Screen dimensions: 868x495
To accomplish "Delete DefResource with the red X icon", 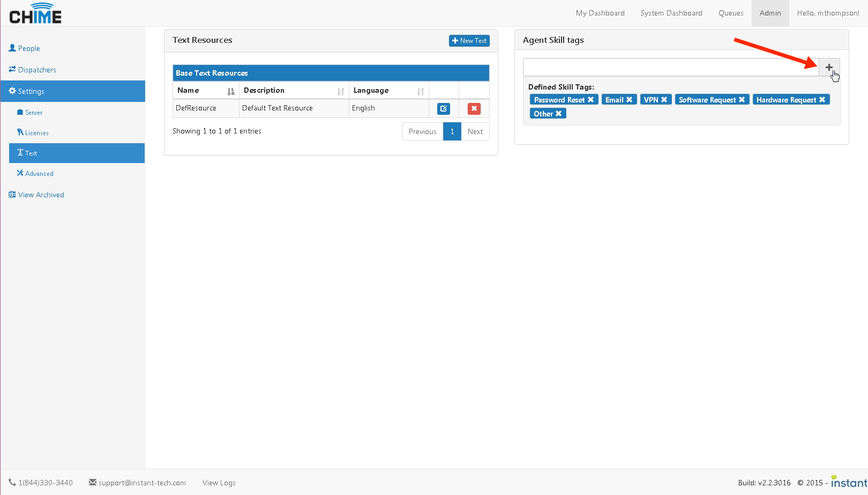I will [474, 109].
